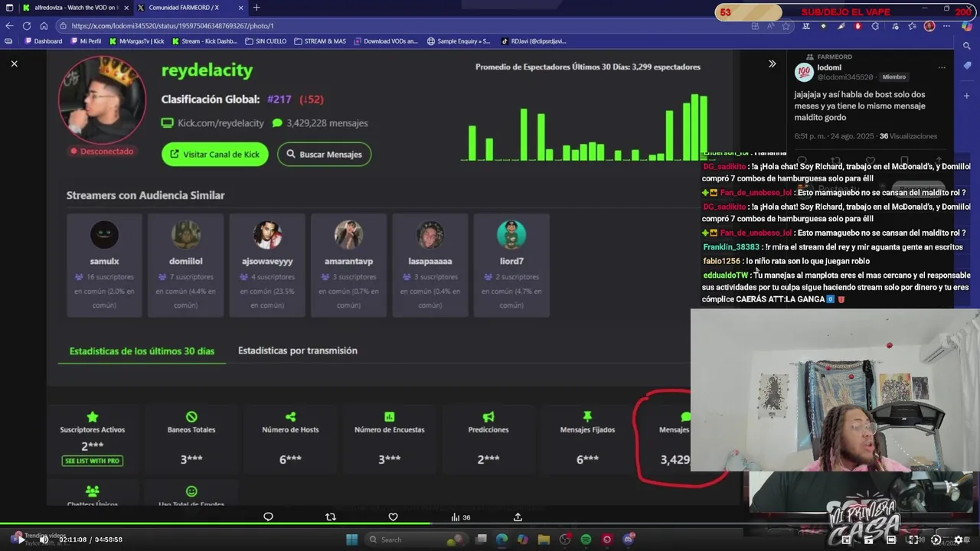Click the tweet share upload icon
The image size is (980, 551).
(518, 517)
